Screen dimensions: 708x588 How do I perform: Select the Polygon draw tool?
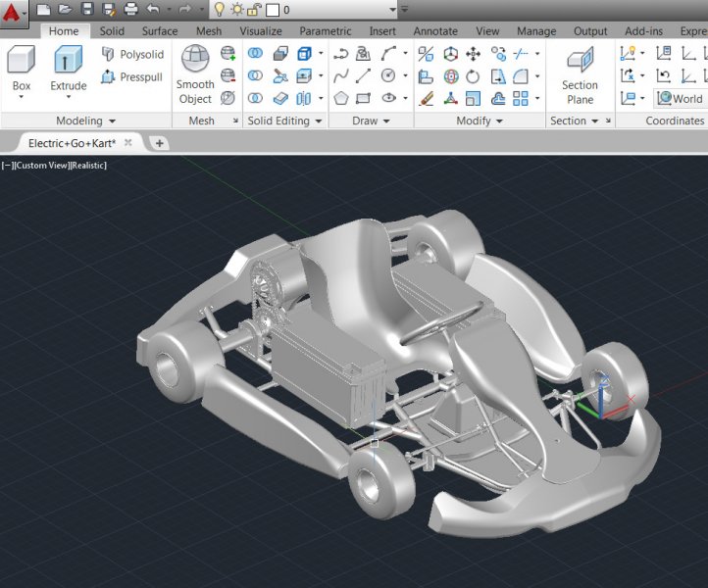tap(341, 98)
